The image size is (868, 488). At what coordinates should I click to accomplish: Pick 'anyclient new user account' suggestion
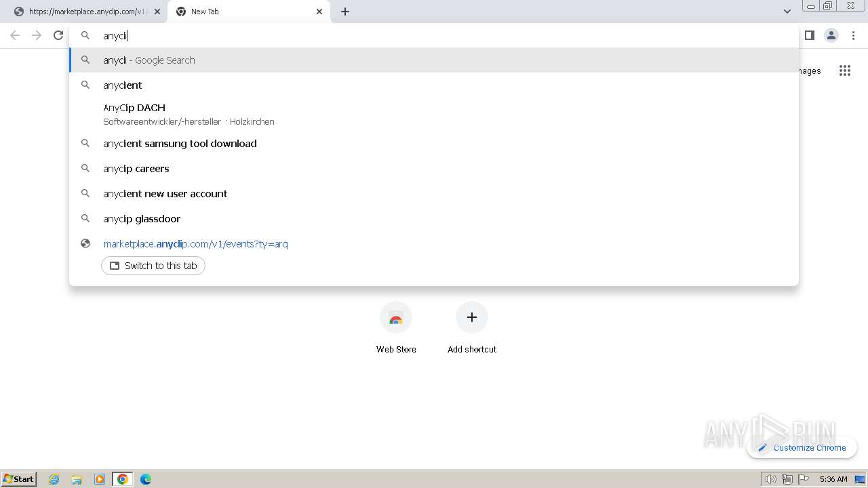click(x=434, y=193)
